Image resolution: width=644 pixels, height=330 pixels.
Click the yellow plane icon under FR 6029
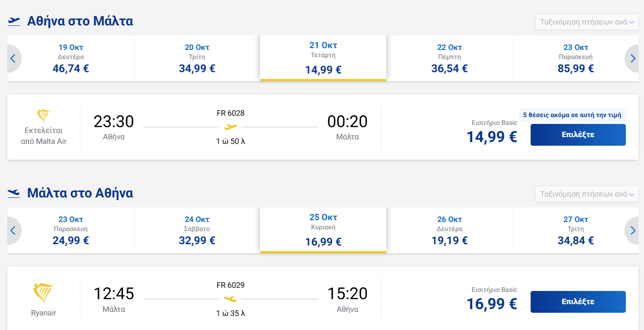pos(230,299)
